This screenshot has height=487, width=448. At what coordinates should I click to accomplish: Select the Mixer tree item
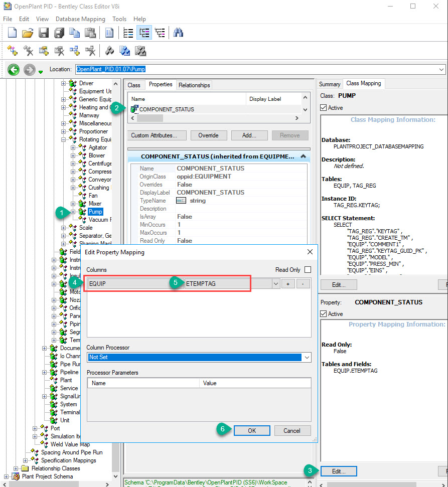pos(95,204)
